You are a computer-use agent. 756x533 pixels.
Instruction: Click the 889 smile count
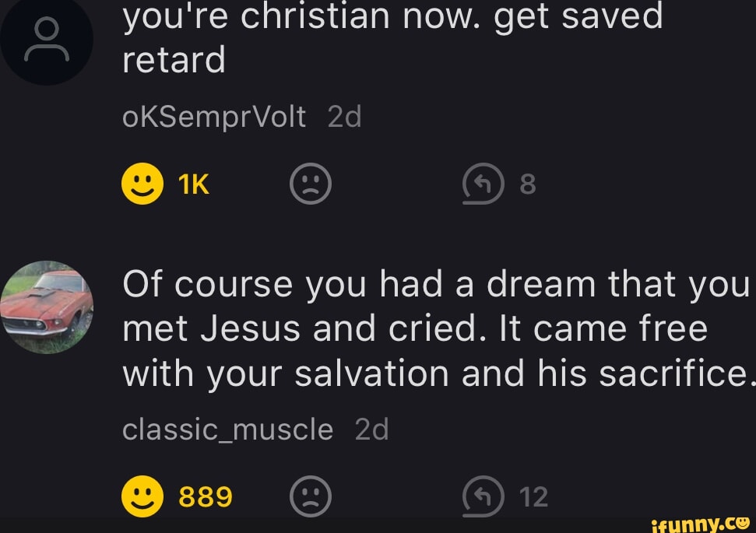coord(206,496)
